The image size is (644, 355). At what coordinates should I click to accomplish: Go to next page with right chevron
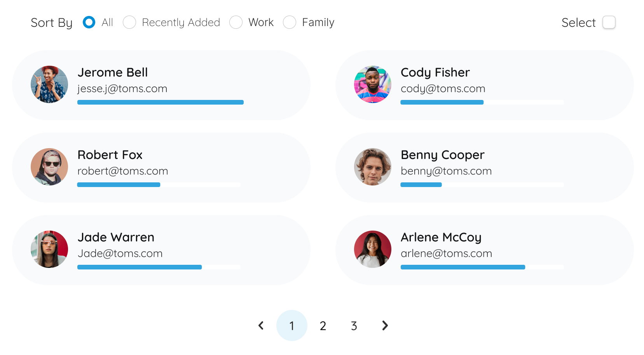coord(385,325)
